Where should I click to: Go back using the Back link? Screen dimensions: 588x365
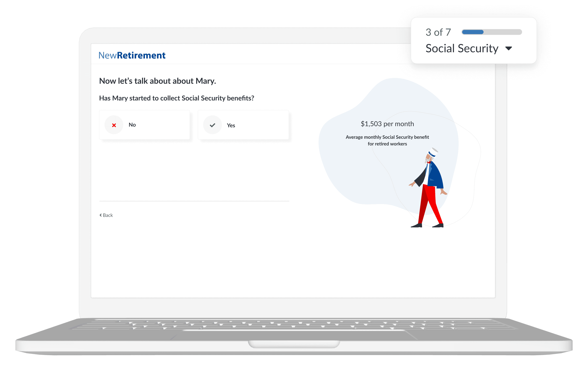[x=108, y=215]
